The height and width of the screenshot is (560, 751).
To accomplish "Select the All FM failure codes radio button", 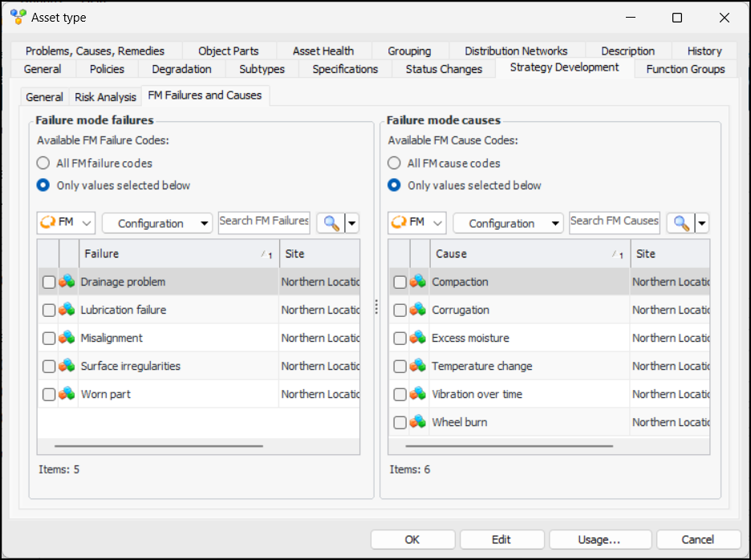I will click(x=44, y=164).
